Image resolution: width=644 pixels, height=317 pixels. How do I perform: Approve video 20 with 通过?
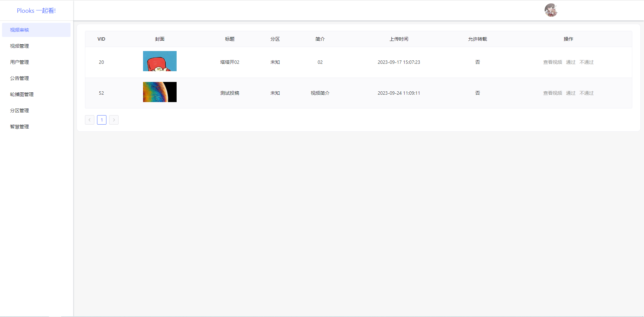point(570,62)
